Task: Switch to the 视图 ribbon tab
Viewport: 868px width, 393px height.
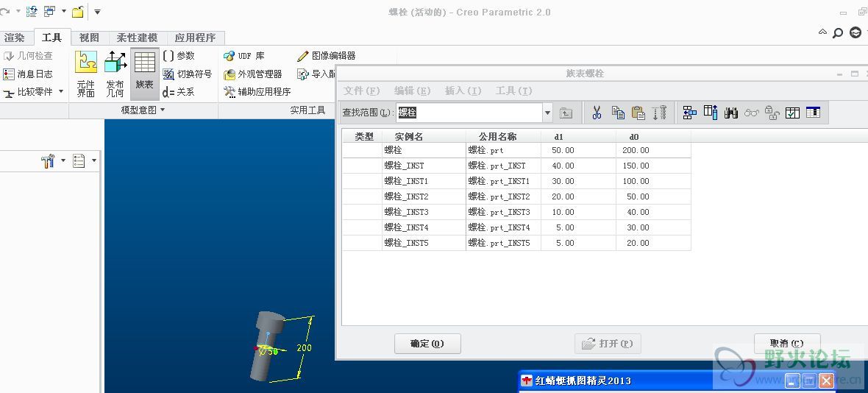Action: tap(89, 38)
